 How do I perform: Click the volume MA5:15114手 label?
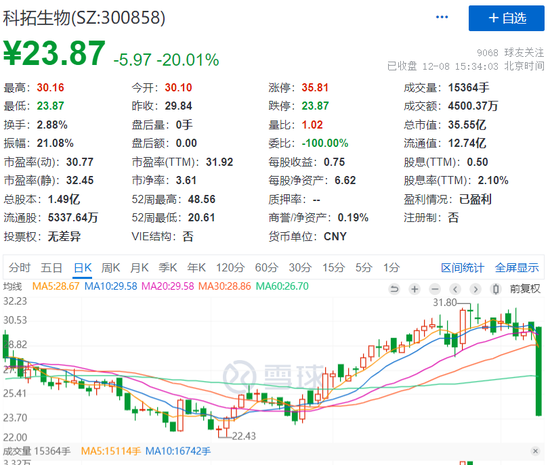coord(110,451)
